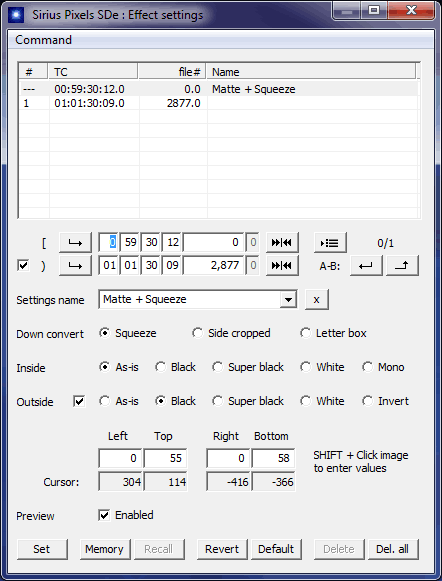Click the Memory button
The width and height of the screenshot is (442, 581).
104,549
